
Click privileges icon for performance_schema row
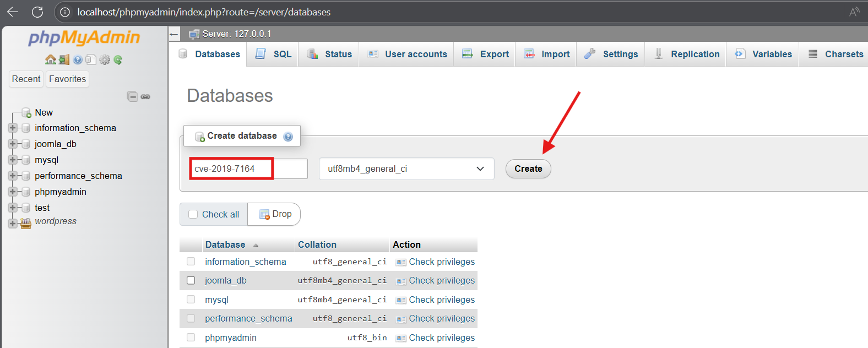401,319
